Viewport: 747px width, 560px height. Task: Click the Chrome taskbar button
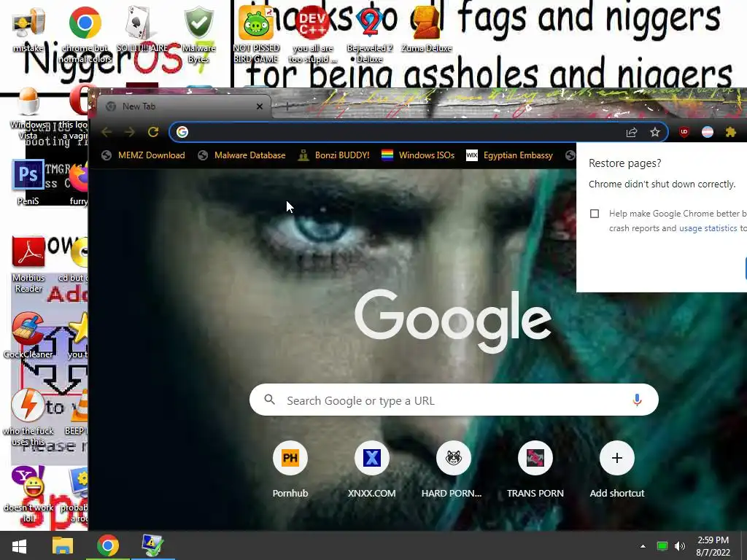(108, 545)
